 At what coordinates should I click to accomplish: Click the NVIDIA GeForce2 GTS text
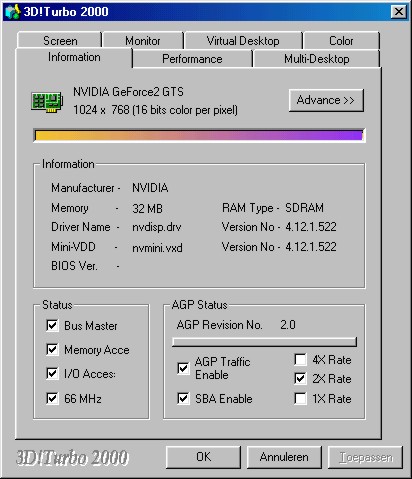[x=128, y=92]
